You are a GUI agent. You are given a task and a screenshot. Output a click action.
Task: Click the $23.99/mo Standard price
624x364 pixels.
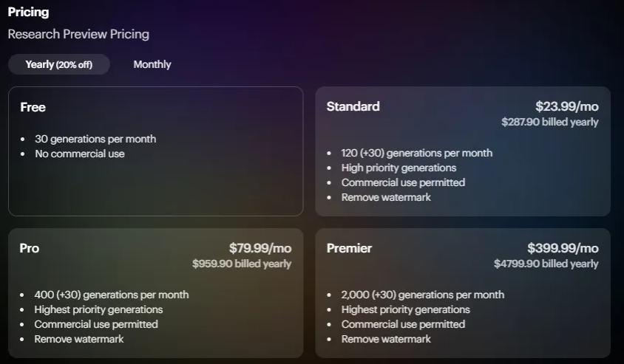coord(566,106)
